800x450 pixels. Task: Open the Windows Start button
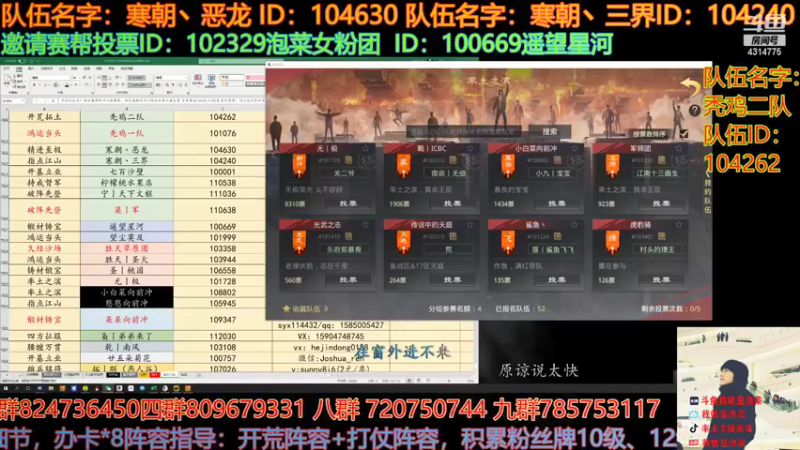pos(6,388)
